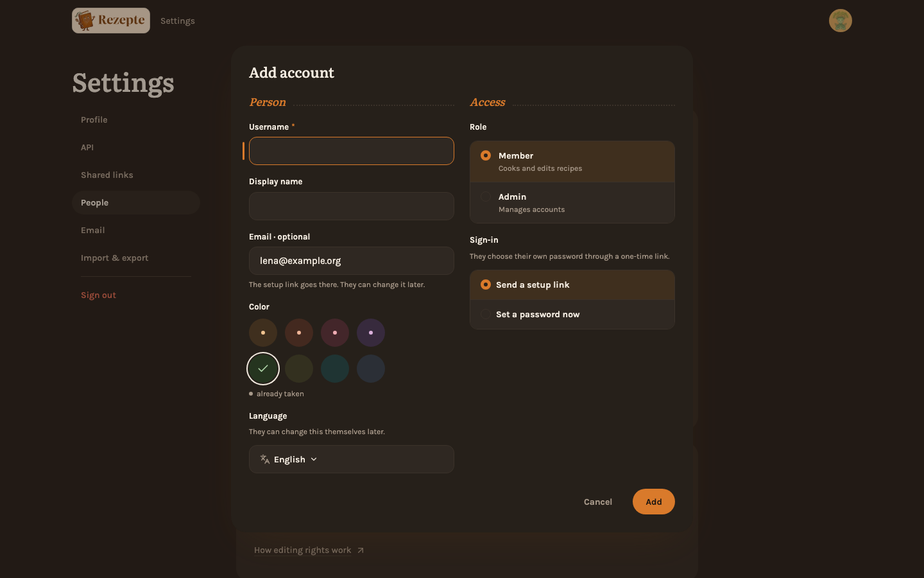924x578 pixels.
Task: Click the Add button
Action: (654, 502)
